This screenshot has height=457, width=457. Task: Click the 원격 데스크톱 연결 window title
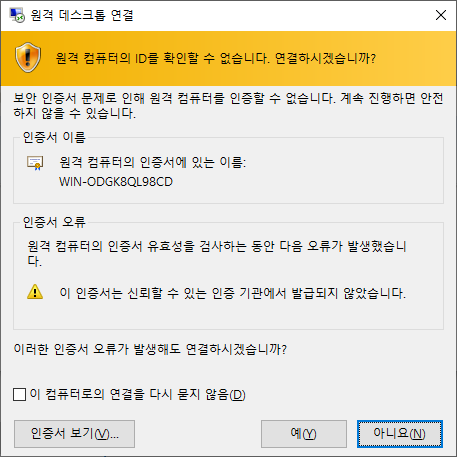click(82, 15)
